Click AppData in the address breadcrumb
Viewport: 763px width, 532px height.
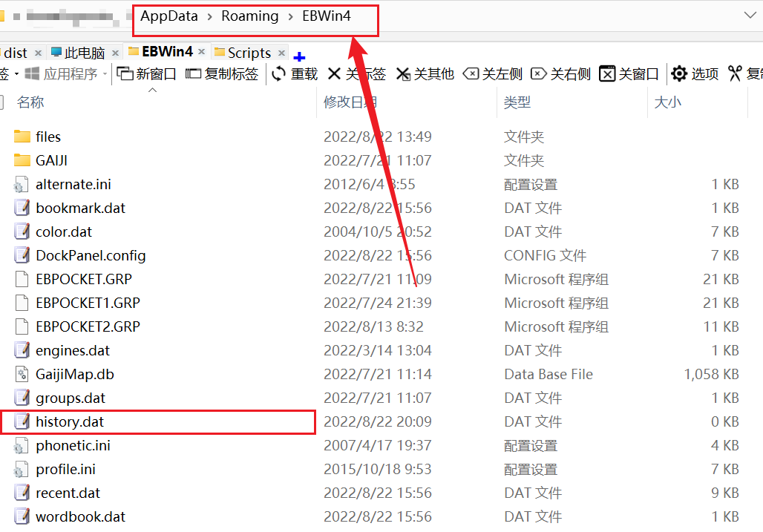[x=168, y=16]
